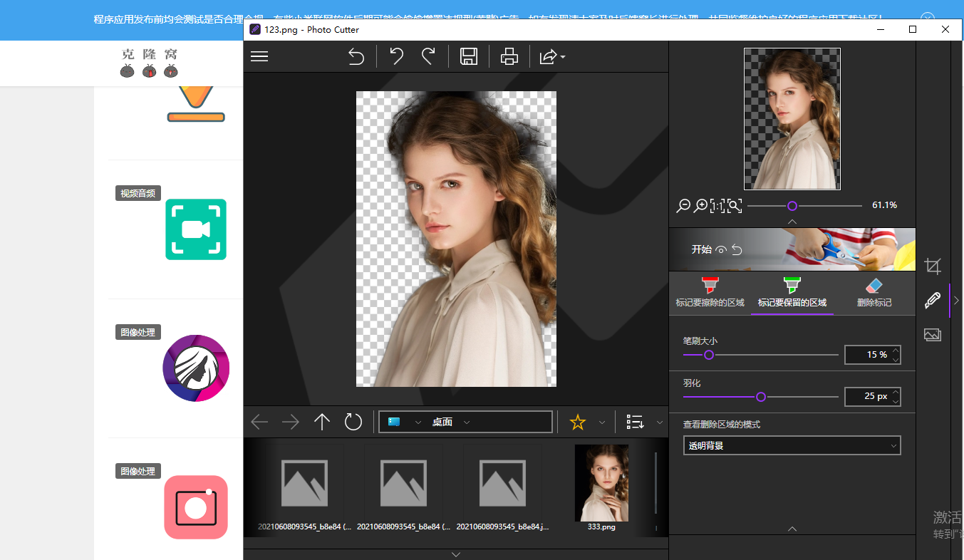Save the image with the floppy icon
The image size is (964, 560).
468,56
